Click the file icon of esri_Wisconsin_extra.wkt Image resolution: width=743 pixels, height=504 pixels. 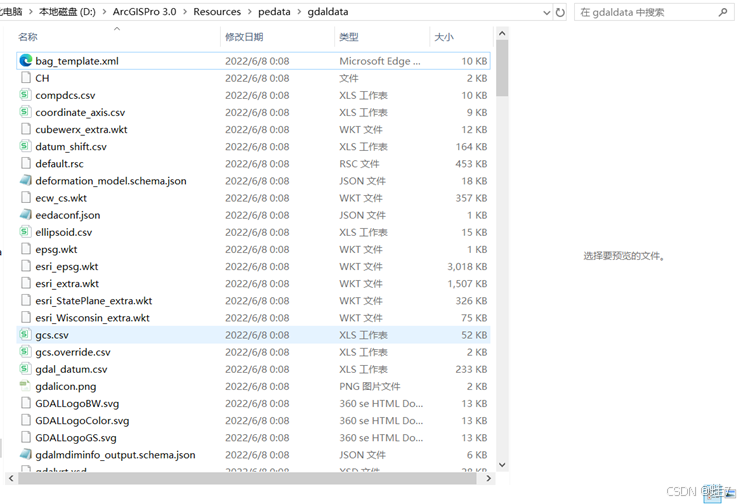pyautogui.click(x=26, y=317)
